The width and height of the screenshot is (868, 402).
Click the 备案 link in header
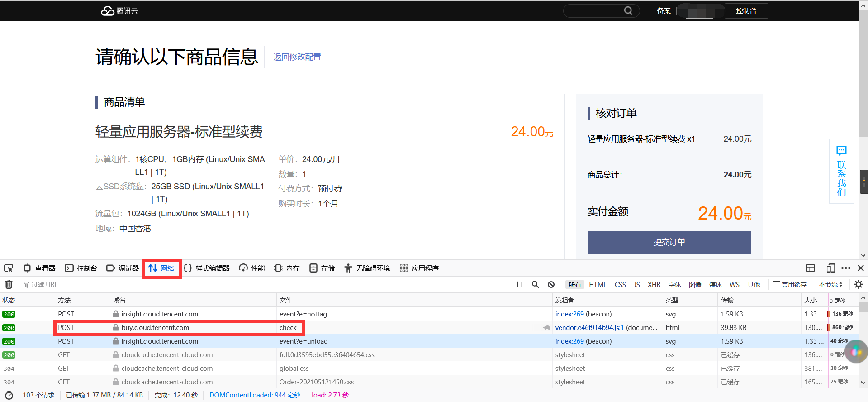[664, 11]
